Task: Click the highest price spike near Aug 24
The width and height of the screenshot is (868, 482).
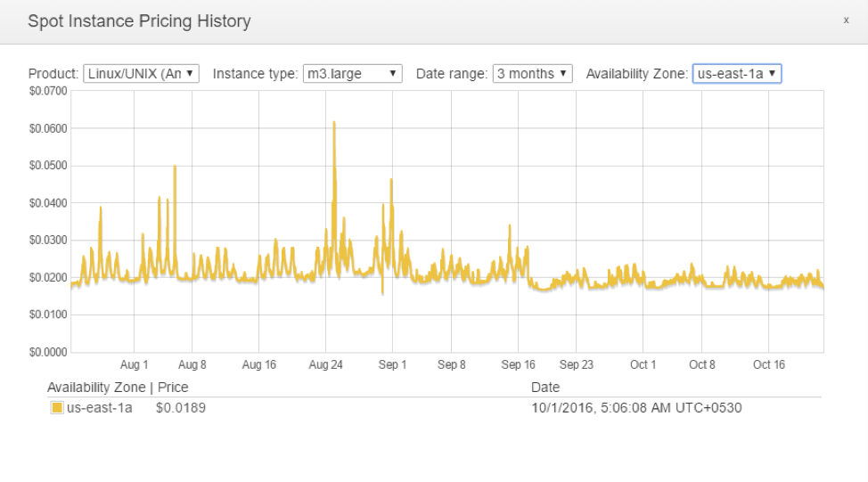Action: coord(333,123)
